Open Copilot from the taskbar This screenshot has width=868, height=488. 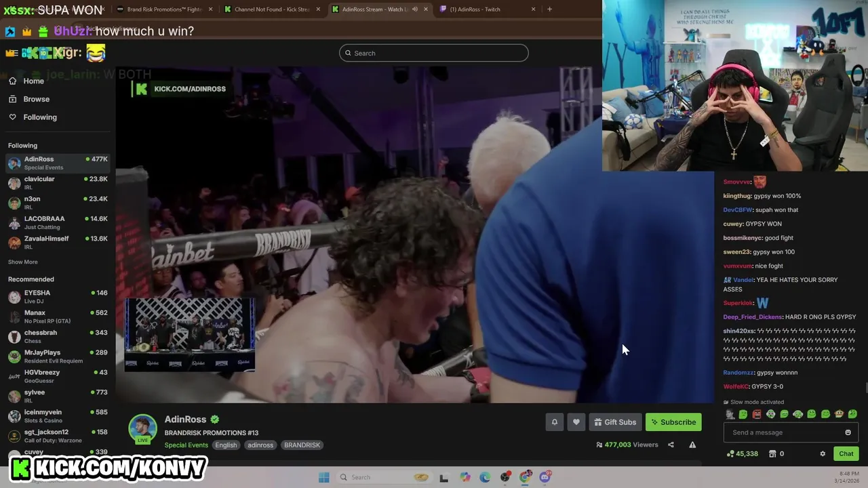click(465, 477)
